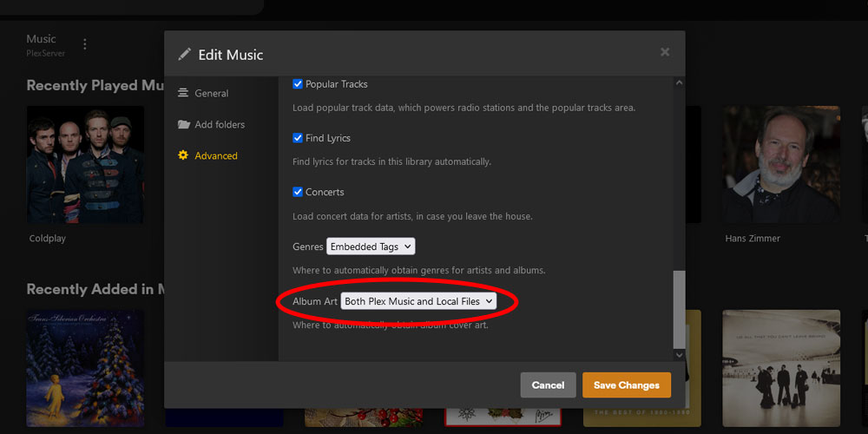The height and width of the screenshot is (434, 868).
Task: Click the Coldplay artist name
Action: click(x=48, y=239)
